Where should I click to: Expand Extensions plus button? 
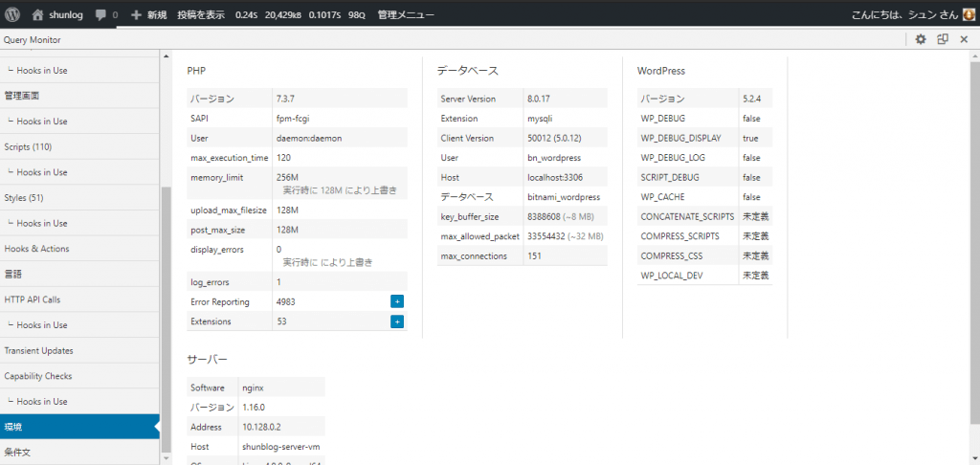(x=397, y=321)
